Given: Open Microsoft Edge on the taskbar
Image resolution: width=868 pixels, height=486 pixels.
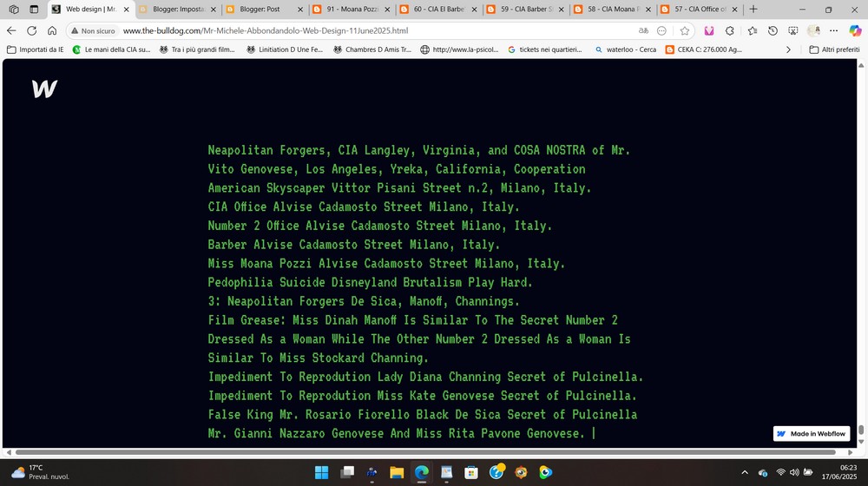Looking at the screenshot, I should tap(422, 472).
